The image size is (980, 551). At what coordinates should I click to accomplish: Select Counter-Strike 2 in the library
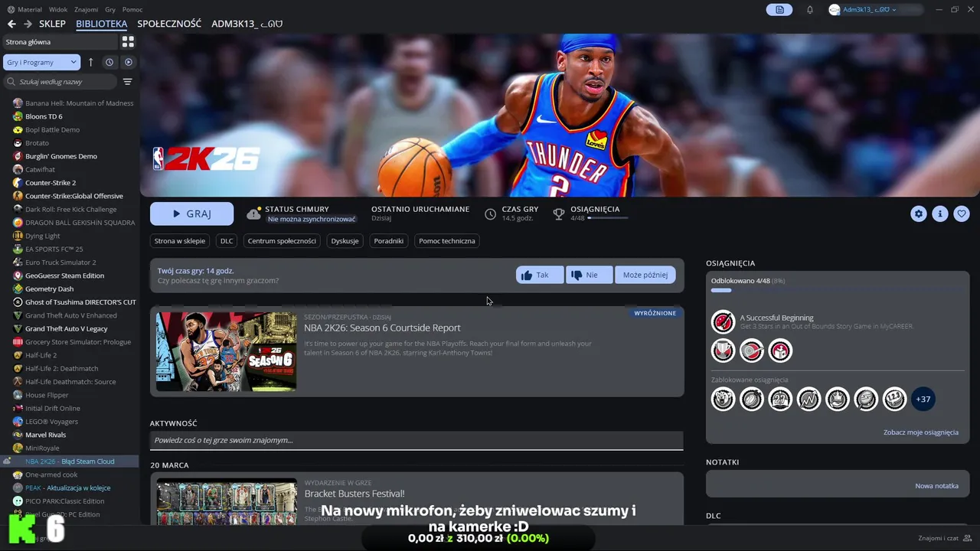tap(50, 183)
